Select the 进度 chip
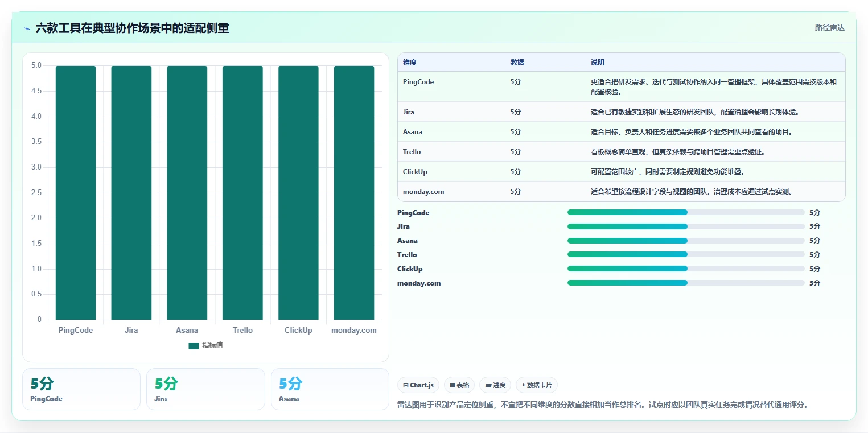Viewport: 868px width, 433px height. coord(495,385)
